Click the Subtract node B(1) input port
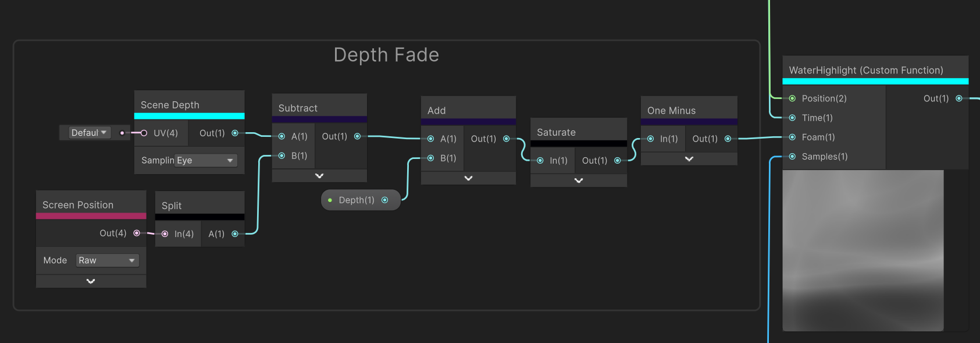980x343 pixels. pyautogui.click(x=281, y=155)
